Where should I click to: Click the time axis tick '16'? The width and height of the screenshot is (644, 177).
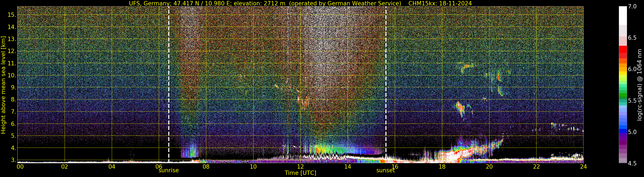[395, 167]
